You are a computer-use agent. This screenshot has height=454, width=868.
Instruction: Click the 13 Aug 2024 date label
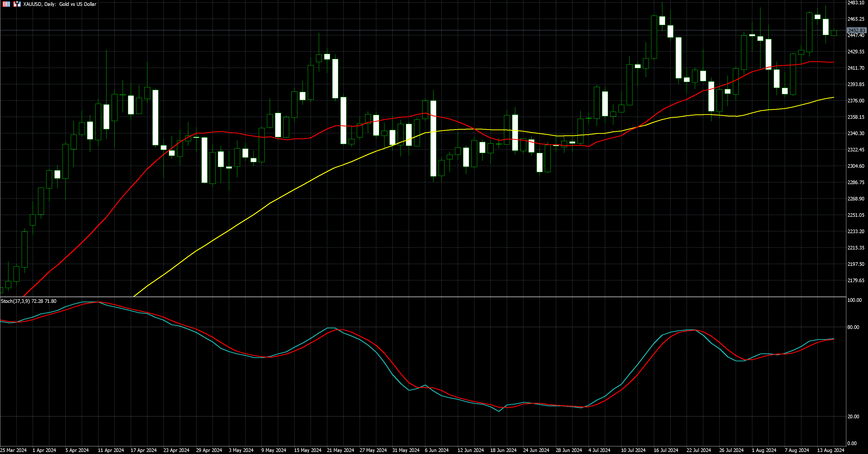[831, 450]
